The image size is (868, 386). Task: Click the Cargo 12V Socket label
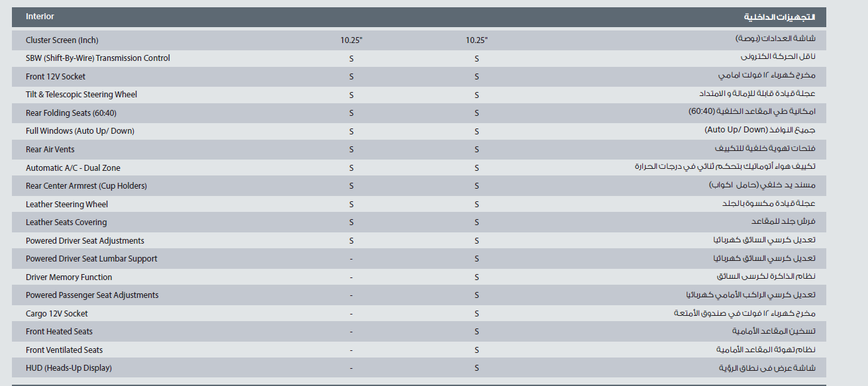(57, 314)
